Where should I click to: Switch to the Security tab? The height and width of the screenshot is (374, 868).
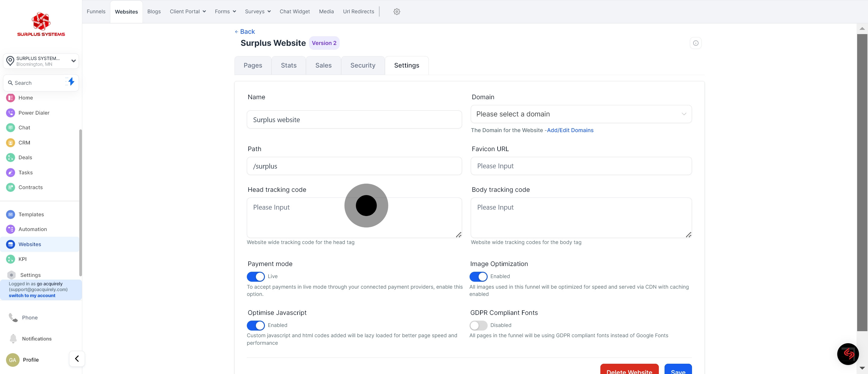tap(363, 65)
